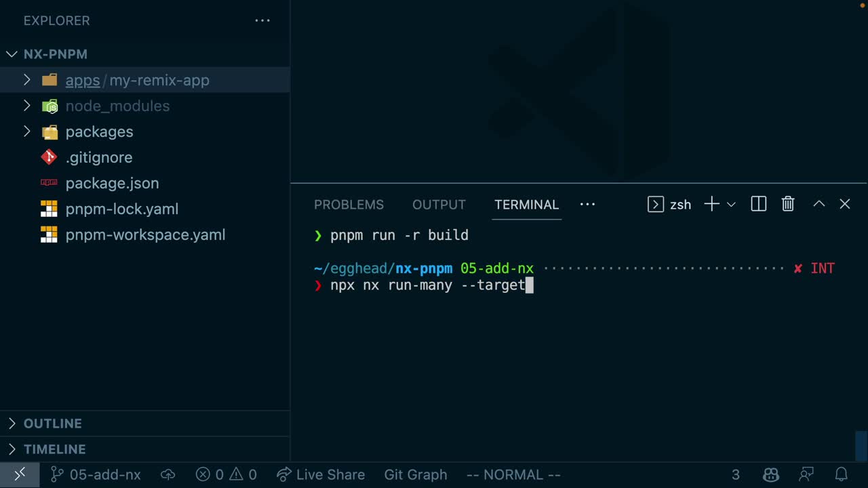Expand the OUTLINE section
The image size is (868, 488).
52,424
